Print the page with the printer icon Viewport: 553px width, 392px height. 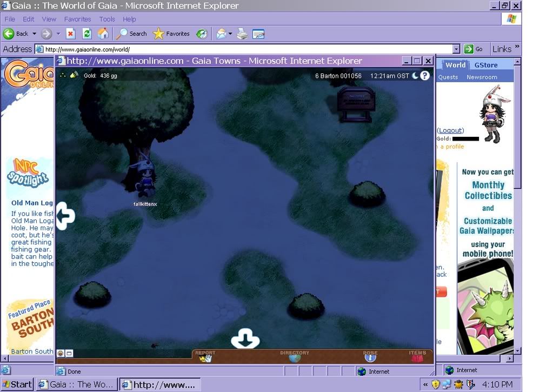(x=242, y=34)
